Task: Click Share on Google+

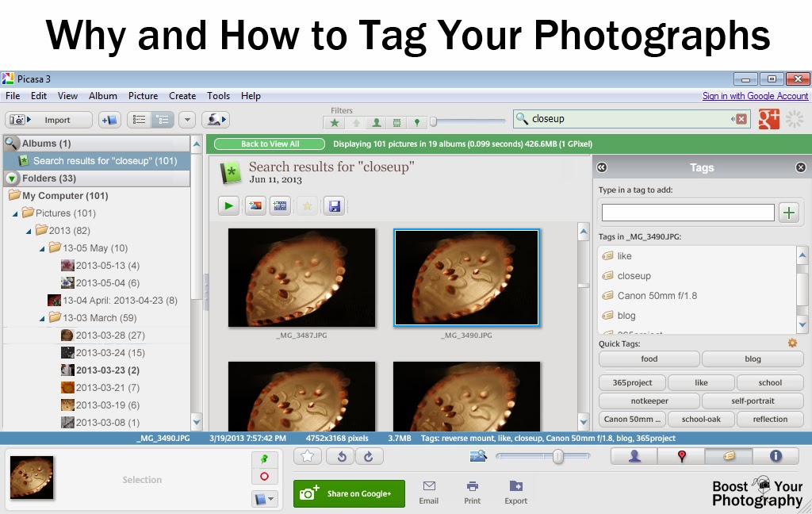Action: (349, 493)
